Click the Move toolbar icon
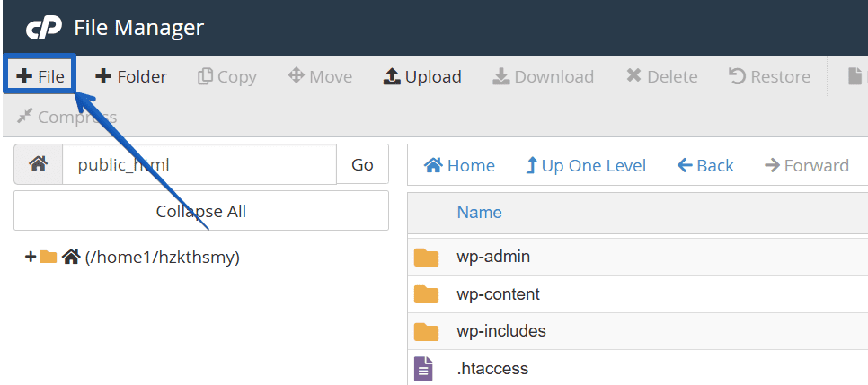This screenshot has height=385, width=868. point(296,76)
